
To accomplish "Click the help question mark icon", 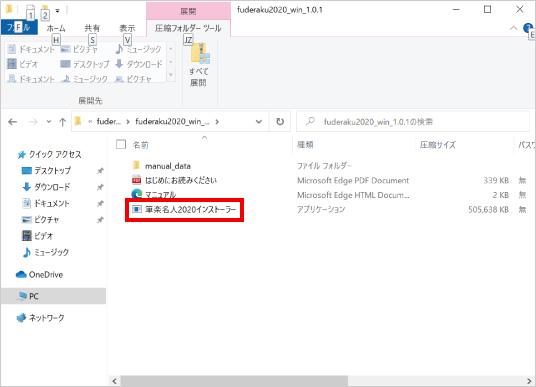I will [x=528, y=28].
